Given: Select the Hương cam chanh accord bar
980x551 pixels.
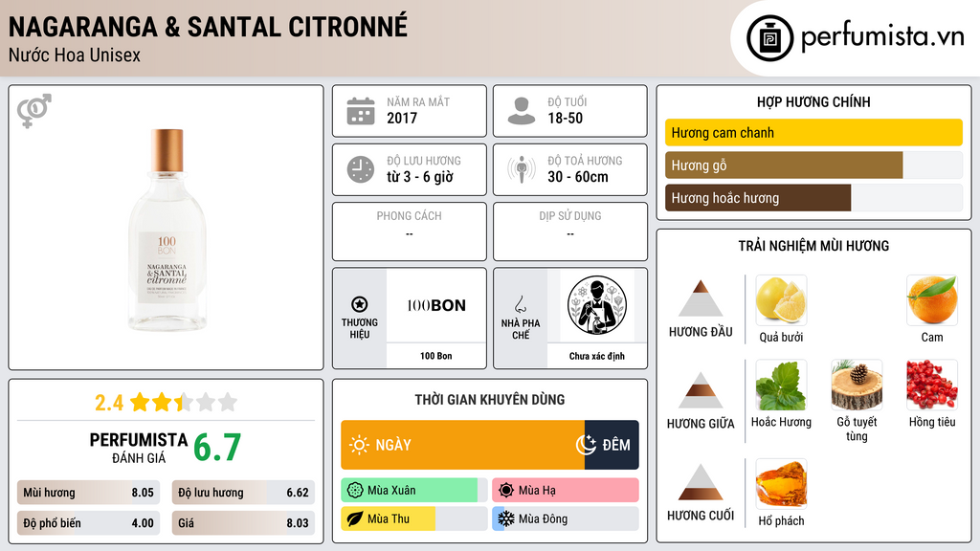Looking at the screenshot, I should (813, 132).
